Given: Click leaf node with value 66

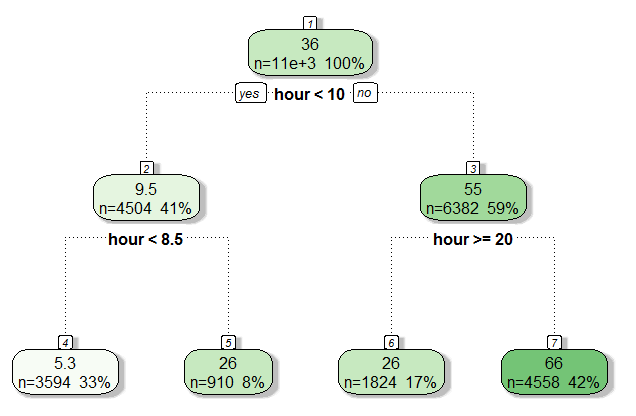Looking at the screenshot, I should (x=554, y=372).
